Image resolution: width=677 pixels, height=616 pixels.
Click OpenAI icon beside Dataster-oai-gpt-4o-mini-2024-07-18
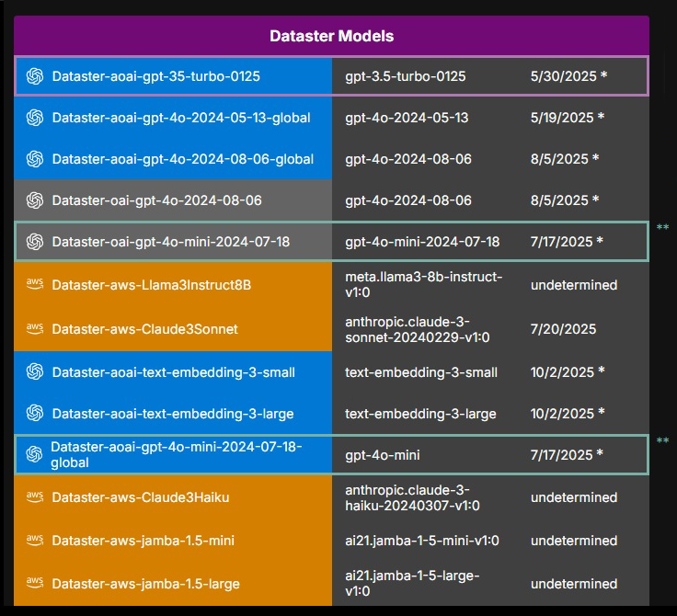(x=35, y=242)
